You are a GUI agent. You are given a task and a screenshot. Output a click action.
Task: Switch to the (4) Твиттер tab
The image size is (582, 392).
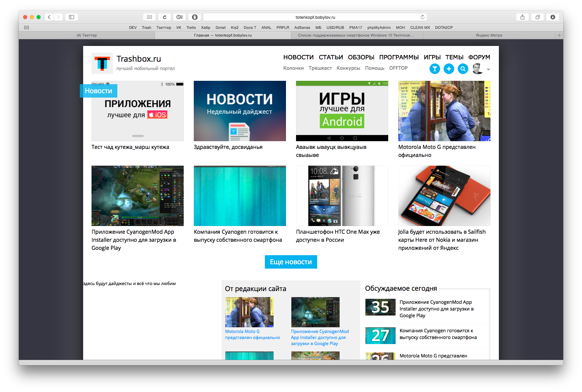pos(87,35)
